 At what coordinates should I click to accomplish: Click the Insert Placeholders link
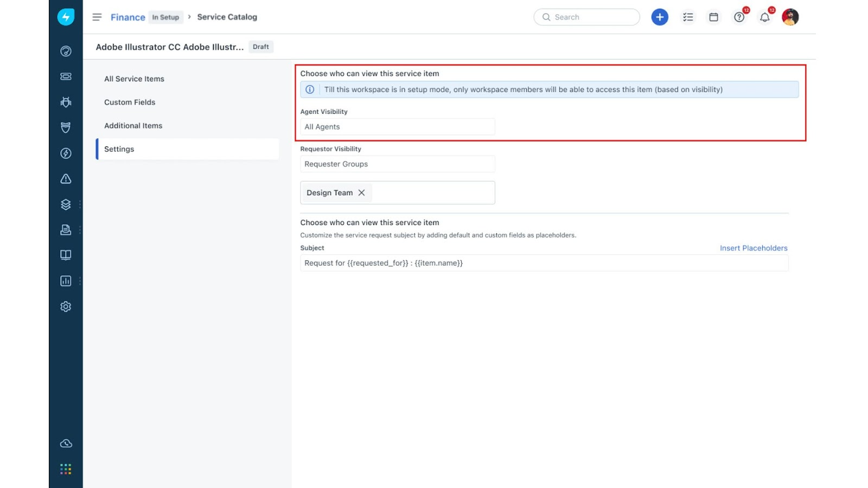[754, 248]
